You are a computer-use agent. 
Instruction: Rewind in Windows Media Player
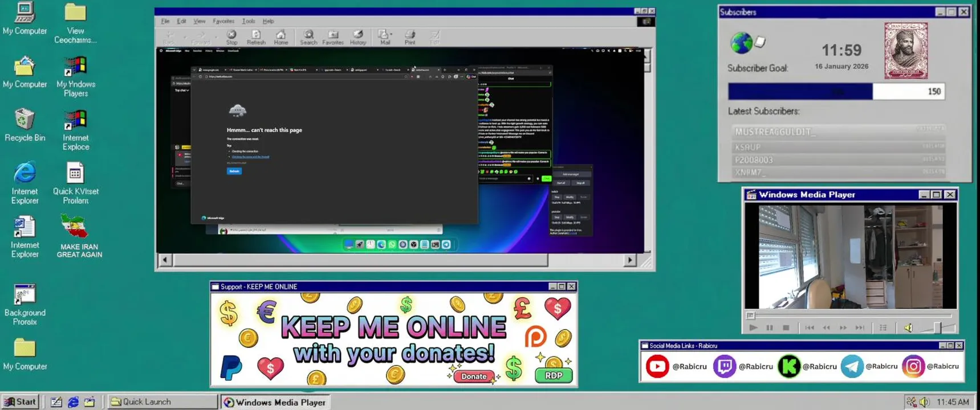(x=826, y=327)
